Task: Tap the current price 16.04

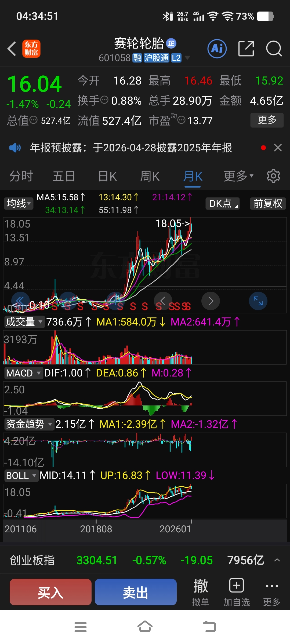Action: click(x=35, y=84)
